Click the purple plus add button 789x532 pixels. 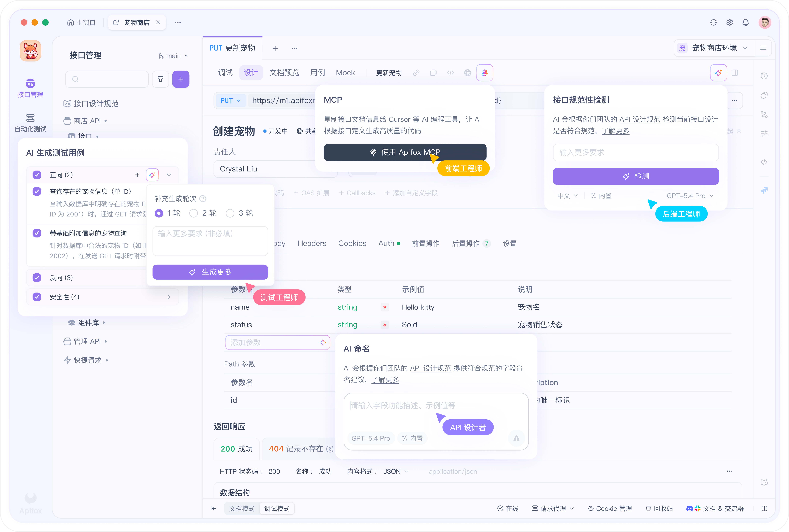click(x=181, y=79)
